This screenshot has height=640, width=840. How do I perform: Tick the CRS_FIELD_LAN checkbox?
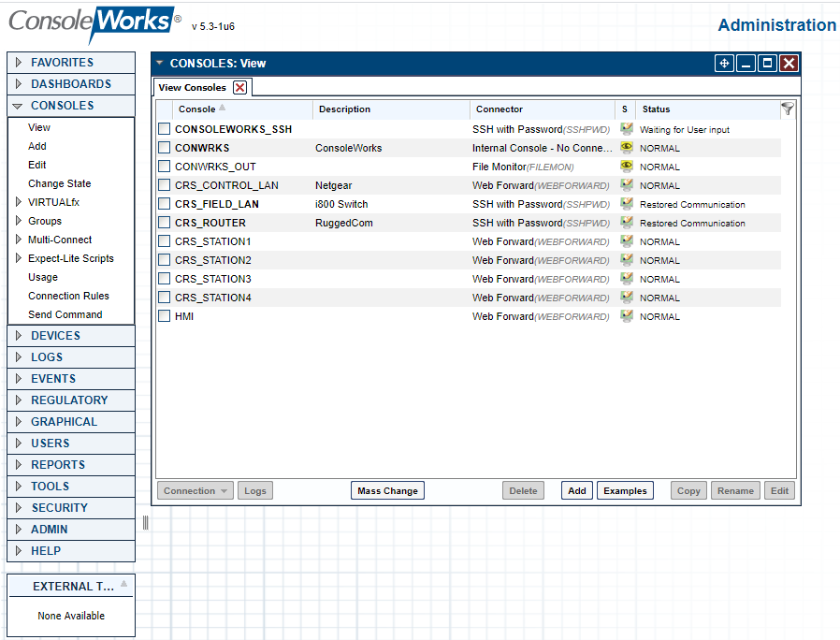pyautogui.click(x=165, y=204)
